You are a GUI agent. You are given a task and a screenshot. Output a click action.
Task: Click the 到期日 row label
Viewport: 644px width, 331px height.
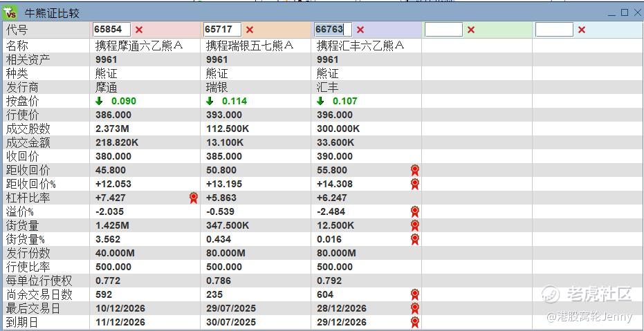click(23, 323)
